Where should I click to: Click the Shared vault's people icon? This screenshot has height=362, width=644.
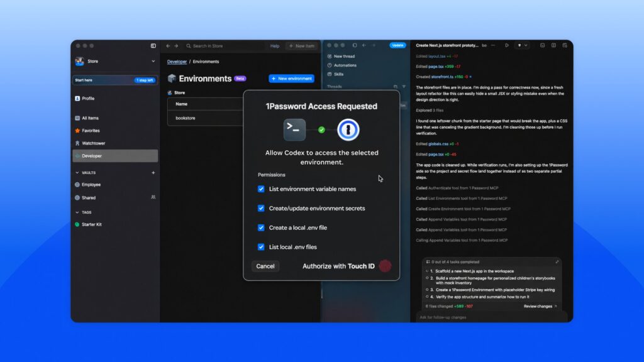click(153, 197)
